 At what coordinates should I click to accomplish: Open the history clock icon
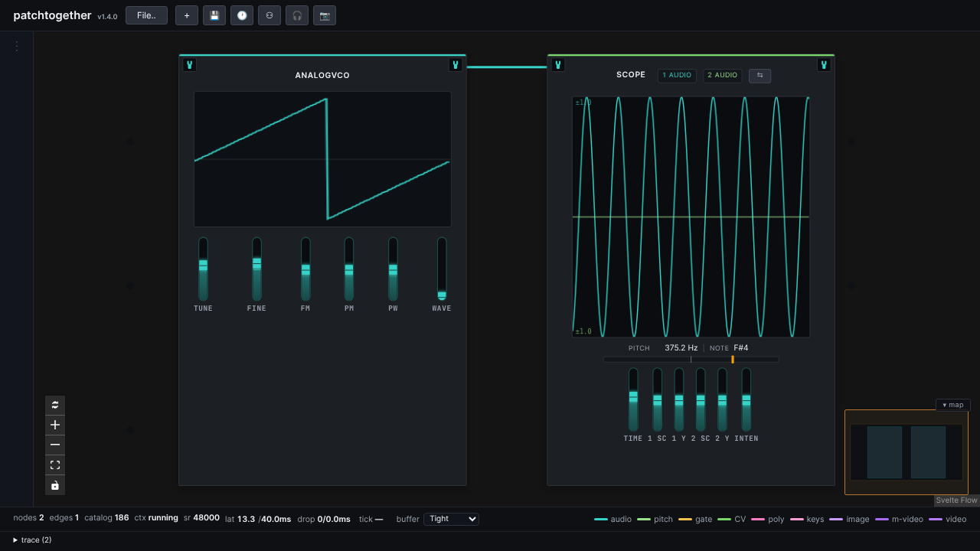pyautogui.click(x=242, y=15)
